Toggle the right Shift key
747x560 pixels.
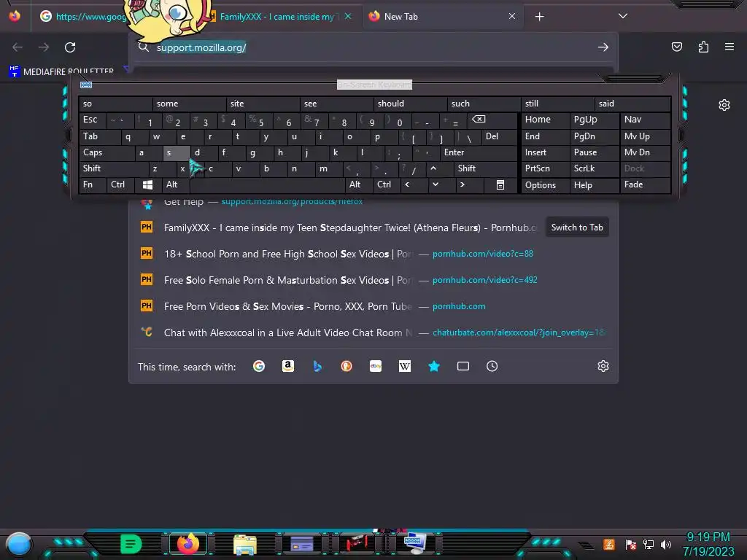[x=485, y=168]
